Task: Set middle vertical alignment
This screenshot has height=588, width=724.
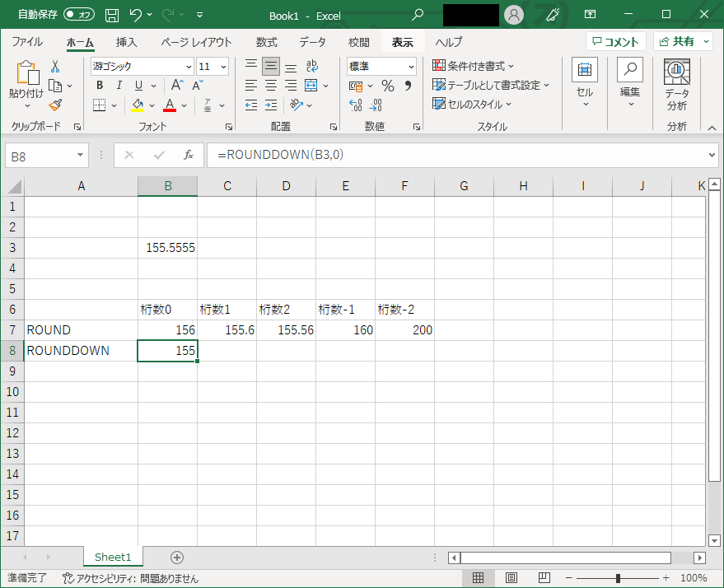Action: tap(271, 67)
